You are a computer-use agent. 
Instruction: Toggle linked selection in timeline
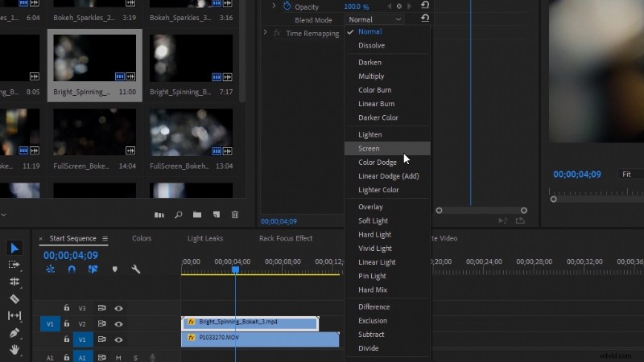coord(93,269)
